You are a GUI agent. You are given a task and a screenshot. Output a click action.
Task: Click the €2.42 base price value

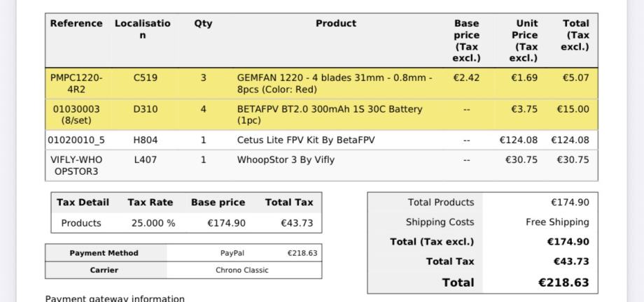pos(466,78)
